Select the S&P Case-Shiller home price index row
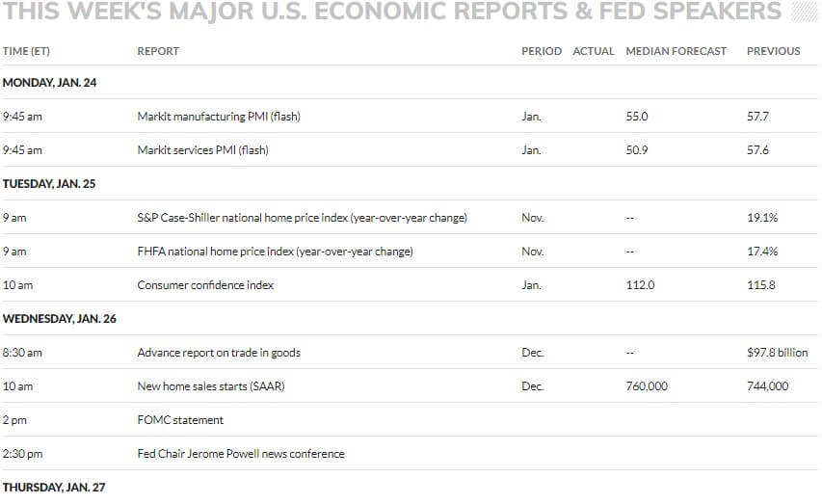Viewport: 822px width, 504px height. (x=410, y=217)
